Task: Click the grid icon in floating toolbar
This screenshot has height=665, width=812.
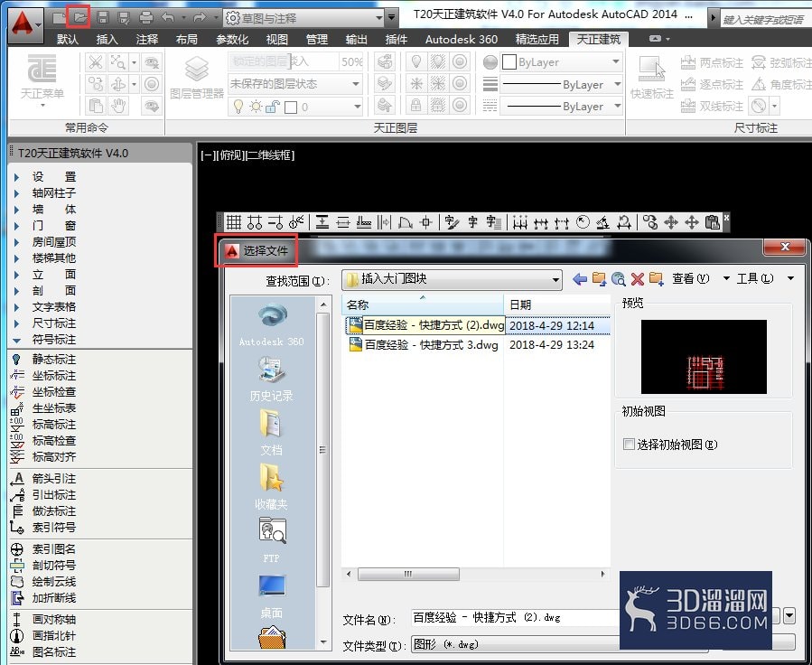Action: tap(234, 222)
